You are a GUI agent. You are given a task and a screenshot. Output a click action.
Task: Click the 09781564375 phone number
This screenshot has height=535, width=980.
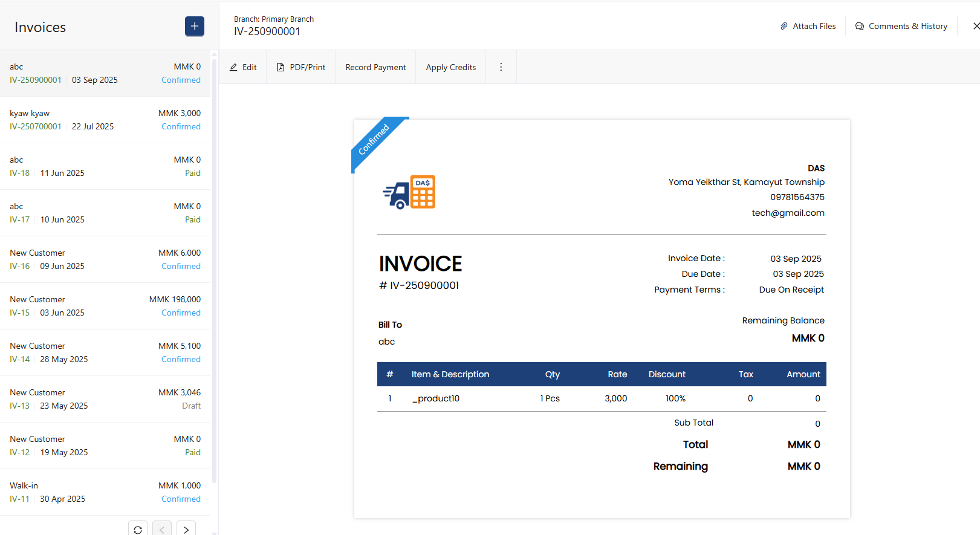pyautogui.click(x=797, y=197)
